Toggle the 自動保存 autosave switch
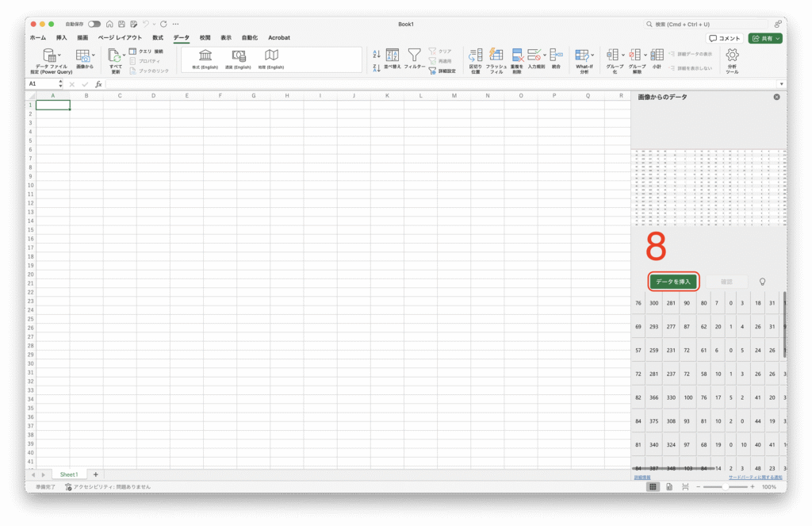812x526 pixels. 94,24
